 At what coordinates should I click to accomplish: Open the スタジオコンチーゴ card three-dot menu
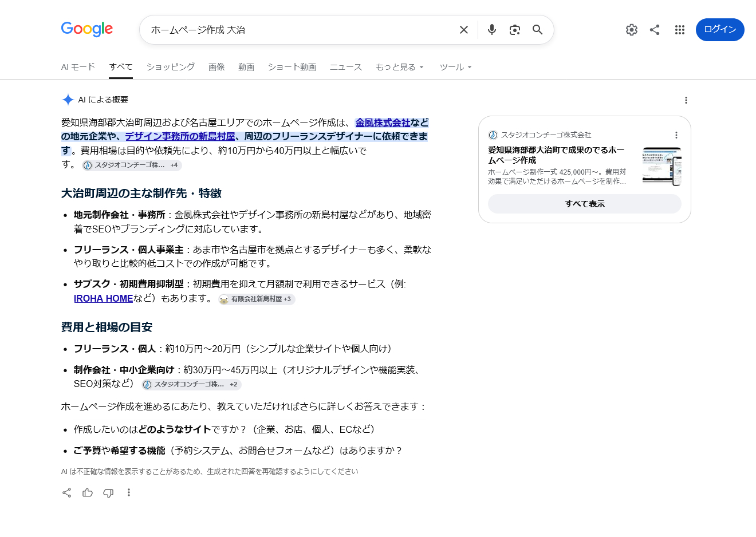point(676,135)
